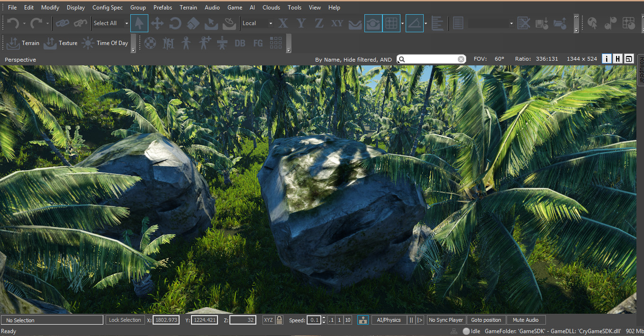Open the Time Of Day editor
The width and height of the screenshot is (644, 336).
(106, 43)
